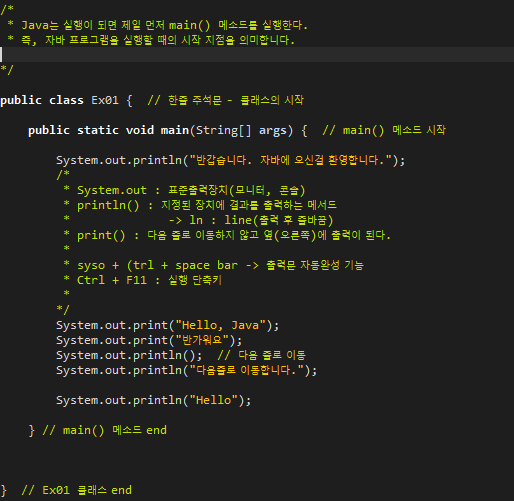The width and height of the screenshot is (514, 501).
Task: Click the comment 'main() 메소드 시작'
Action: [384, 130]
